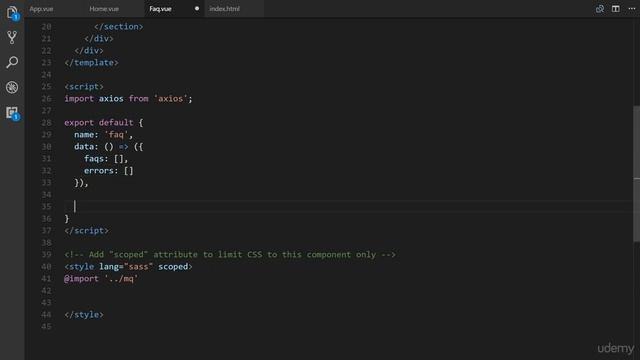The width and height of the screenshot is (640, 360).
Task: Click the '}),' line 33
Action: click(81, 183)
